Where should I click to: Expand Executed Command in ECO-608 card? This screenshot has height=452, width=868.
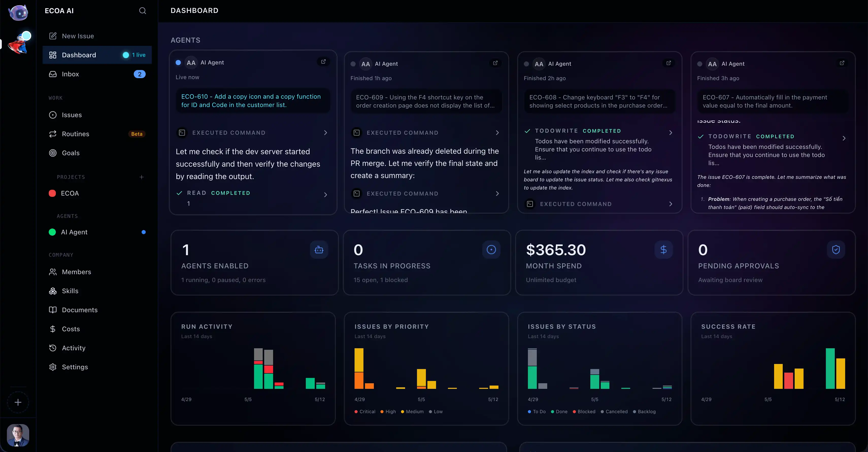tap(600, 204)
